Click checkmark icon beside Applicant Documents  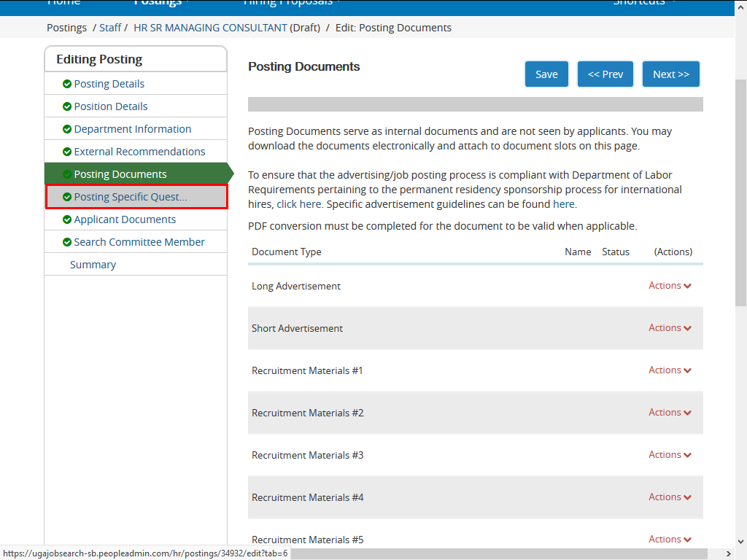click(67, 219)
